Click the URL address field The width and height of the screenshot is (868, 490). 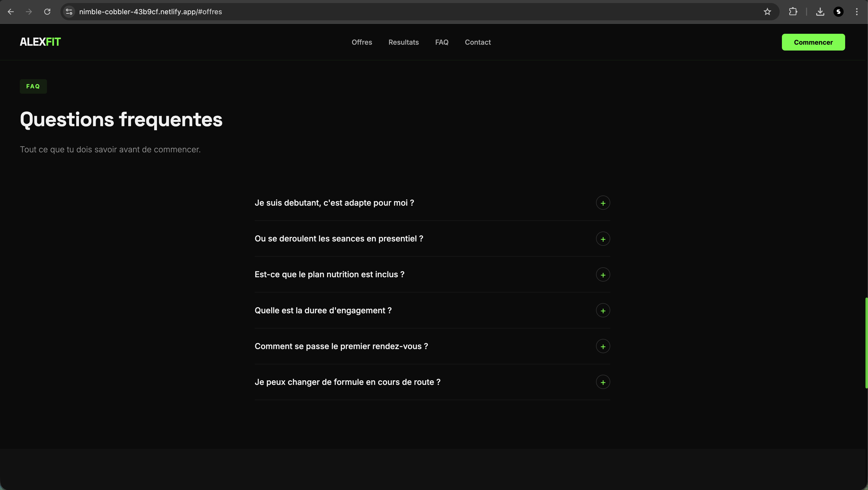404,12
